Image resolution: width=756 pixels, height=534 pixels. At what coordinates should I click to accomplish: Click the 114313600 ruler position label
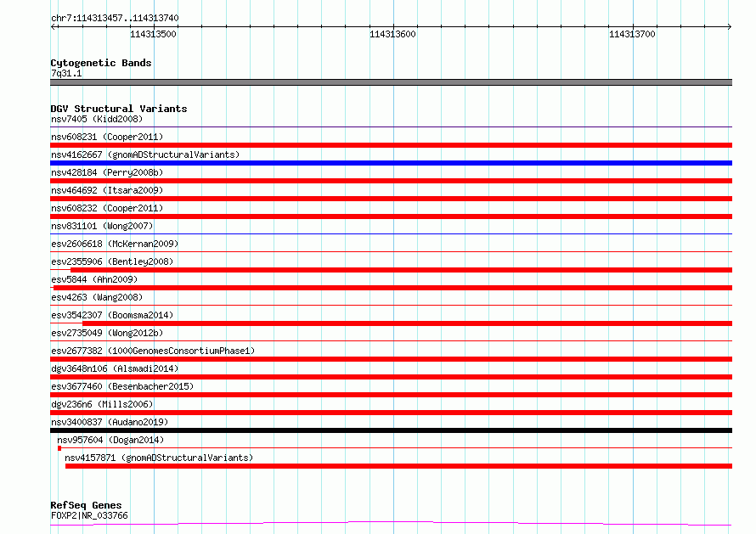tap(392, 34)
